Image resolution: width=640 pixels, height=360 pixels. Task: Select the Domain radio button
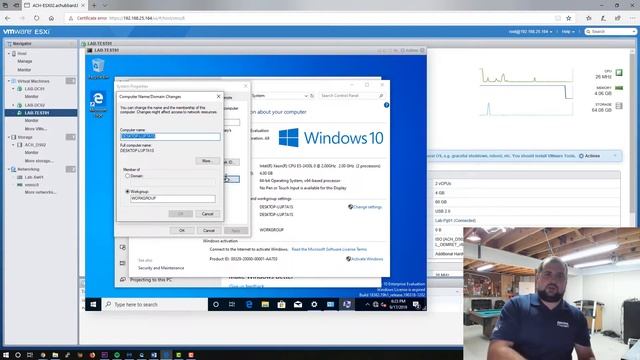[127, 176]
